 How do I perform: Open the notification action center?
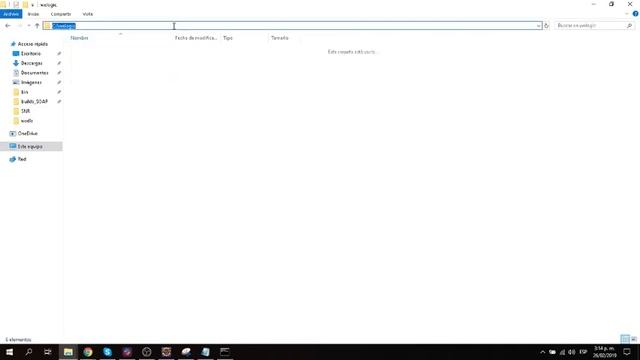click(x=627, y=352)
